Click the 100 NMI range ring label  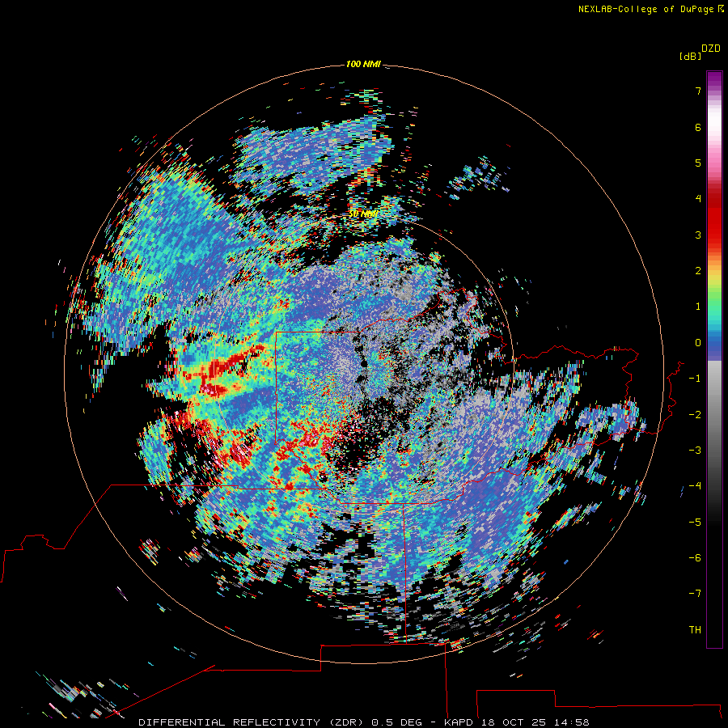[x=363, y=64]
